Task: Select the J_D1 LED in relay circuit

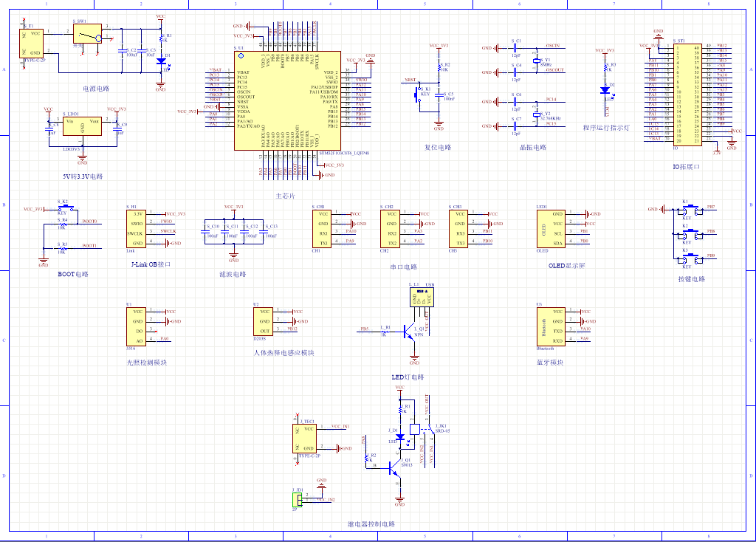Action: 399,437
